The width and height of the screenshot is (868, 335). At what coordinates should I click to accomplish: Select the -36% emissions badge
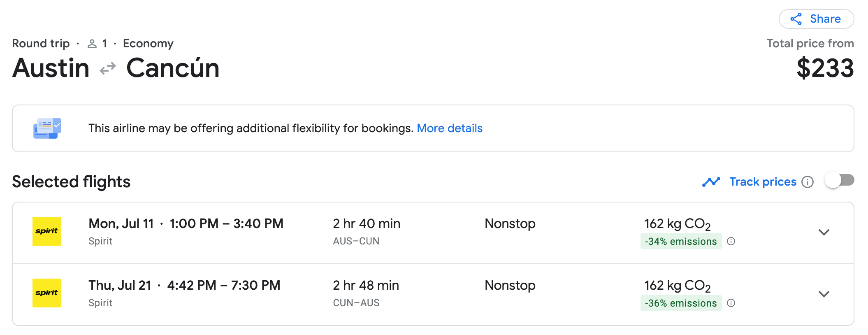[680, 303]
